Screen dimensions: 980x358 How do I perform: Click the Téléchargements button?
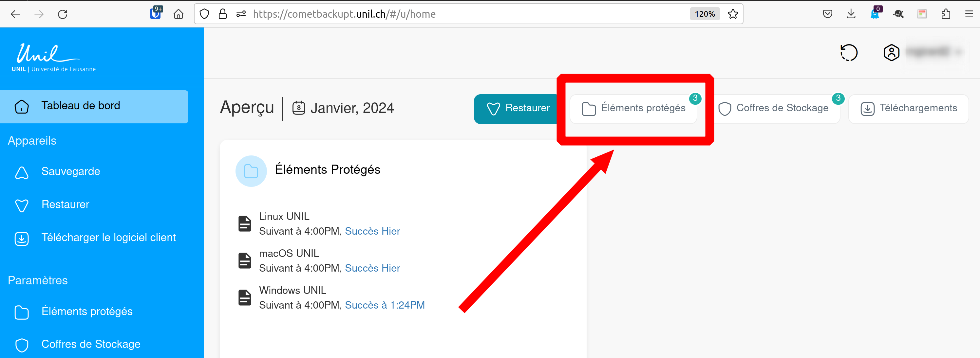[909, 109]
